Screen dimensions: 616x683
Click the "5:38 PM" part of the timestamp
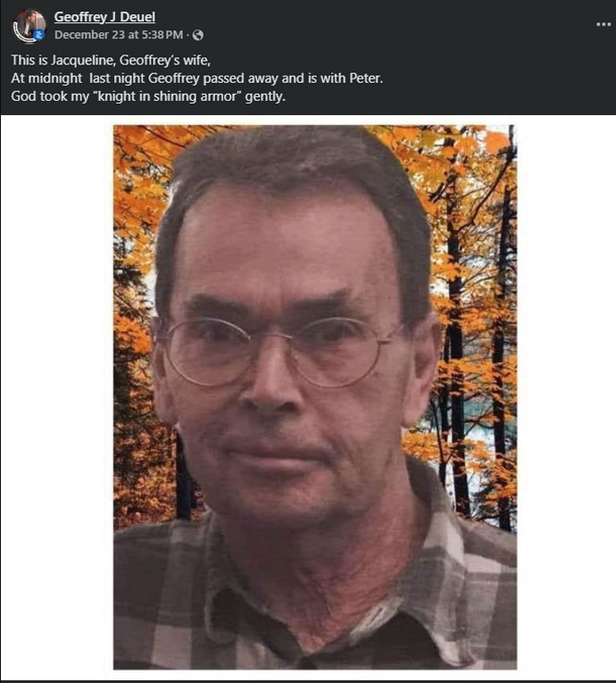tap(162, 35)
